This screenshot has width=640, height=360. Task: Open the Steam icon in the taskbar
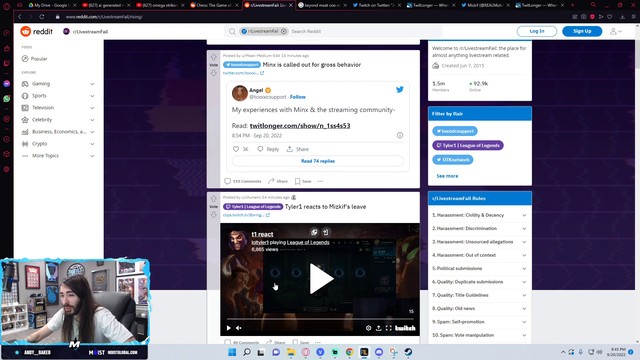408,352
